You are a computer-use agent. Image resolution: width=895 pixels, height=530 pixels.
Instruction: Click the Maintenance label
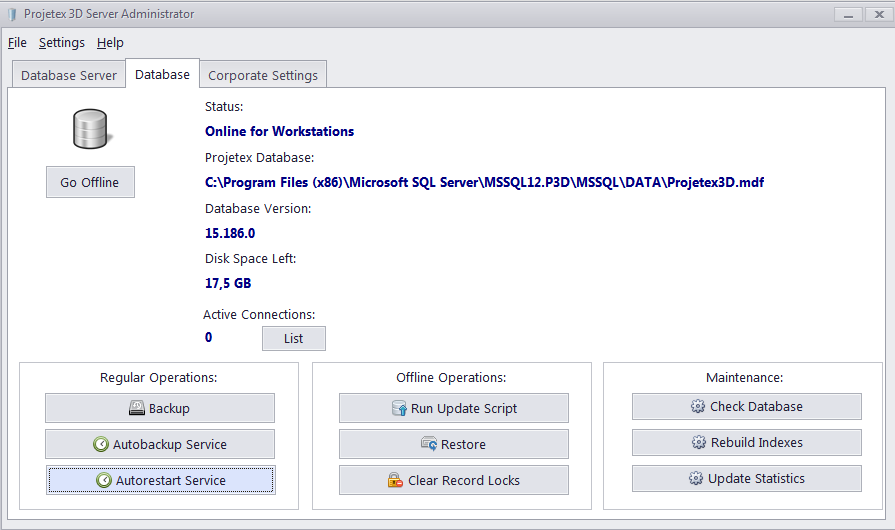click(744, 378)
